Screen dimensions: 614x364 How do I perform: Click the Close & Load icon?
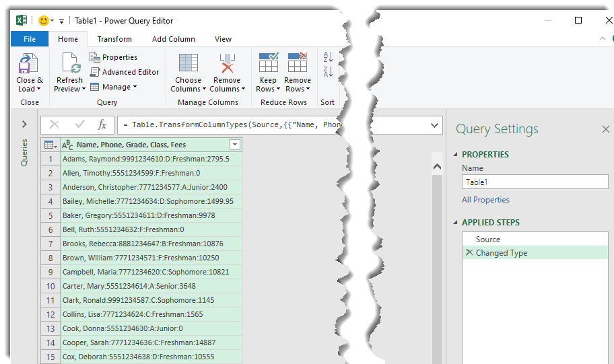[28, 63]
